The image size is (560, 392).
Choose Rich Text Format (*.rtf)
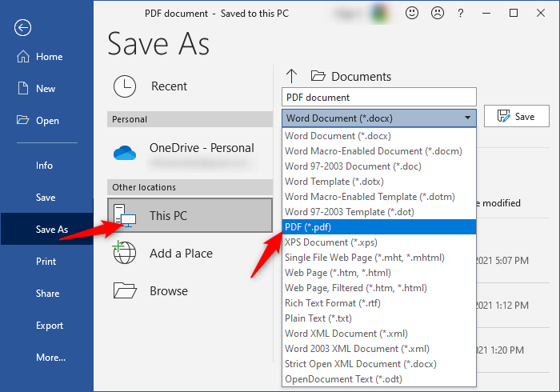pyautogui.click(x=379, y=303)
